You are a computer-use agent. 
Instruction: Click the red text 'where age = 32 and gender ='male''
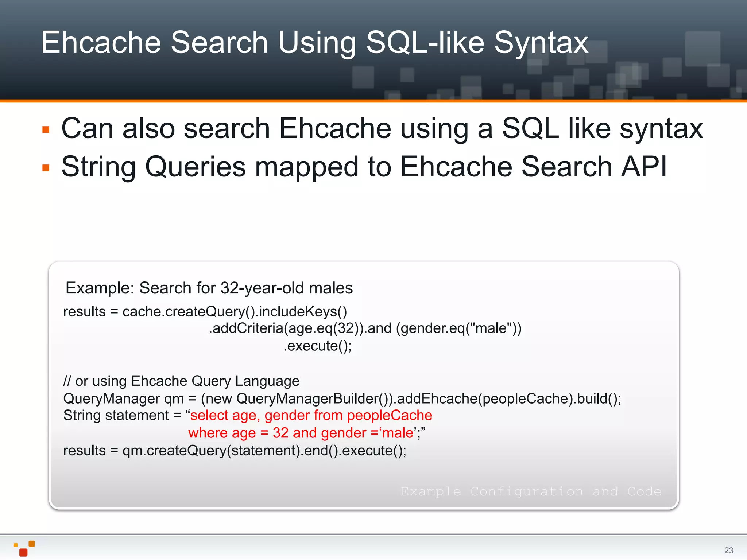click(x=302, y=433)
